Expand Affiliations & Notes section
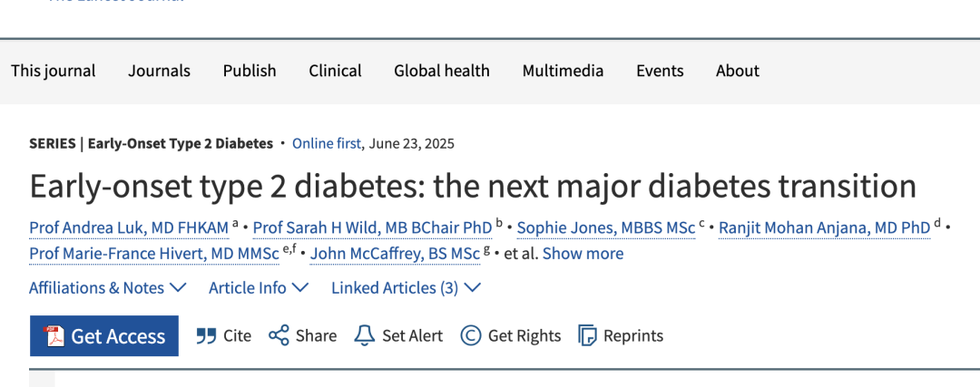This screenshot has width=980, height=387. [x=107, y=287]
